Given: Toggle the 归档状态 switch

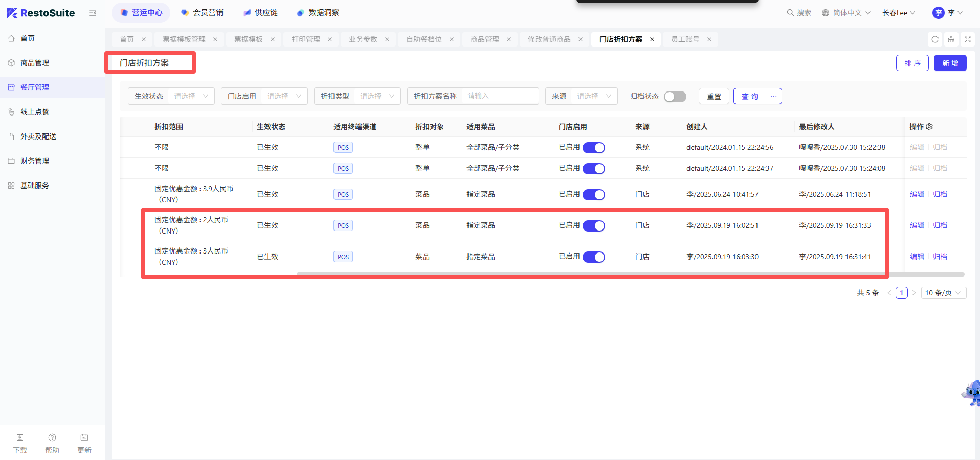Looking at the screenshot, I should pos(675,97).
